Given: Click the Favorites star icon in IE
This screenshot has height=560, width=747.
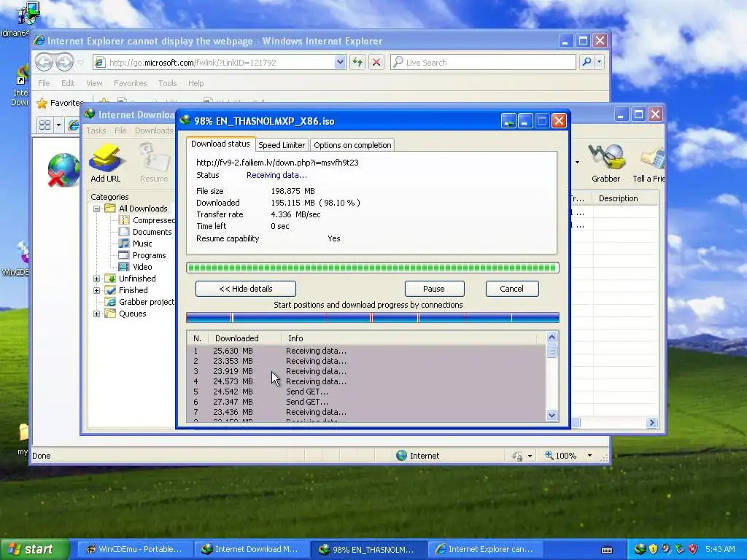Looking at the screenshot, I should click(42, 103).
